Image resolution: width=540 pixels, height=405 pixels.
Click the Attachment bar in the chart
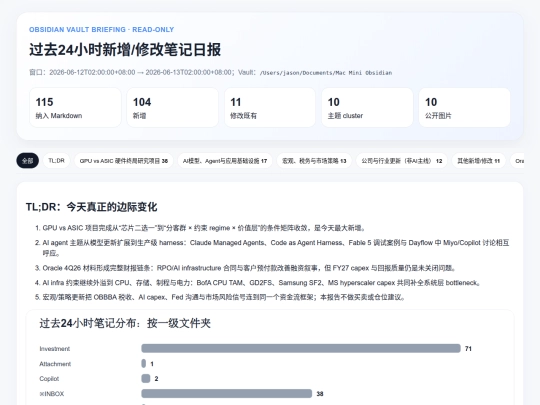tap(144, 364)
